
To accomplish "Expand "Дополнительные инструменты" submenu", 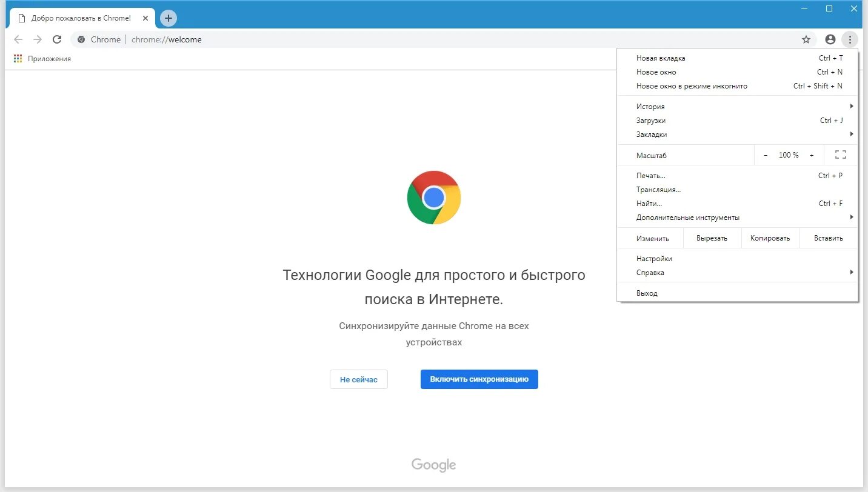I will pos(738,218).
